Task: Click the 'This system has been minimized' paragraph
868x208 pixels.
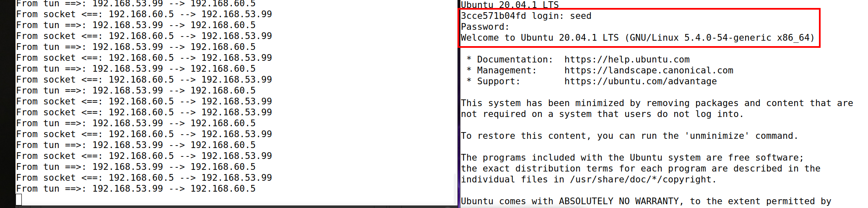Action: (x=657, y=109)
